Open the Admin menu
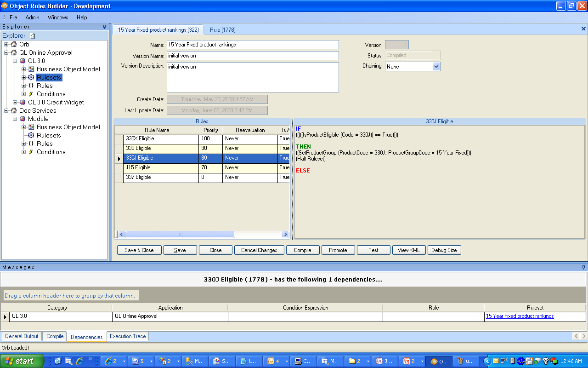Screen dimensions: 588x368 tap(32, 17)
